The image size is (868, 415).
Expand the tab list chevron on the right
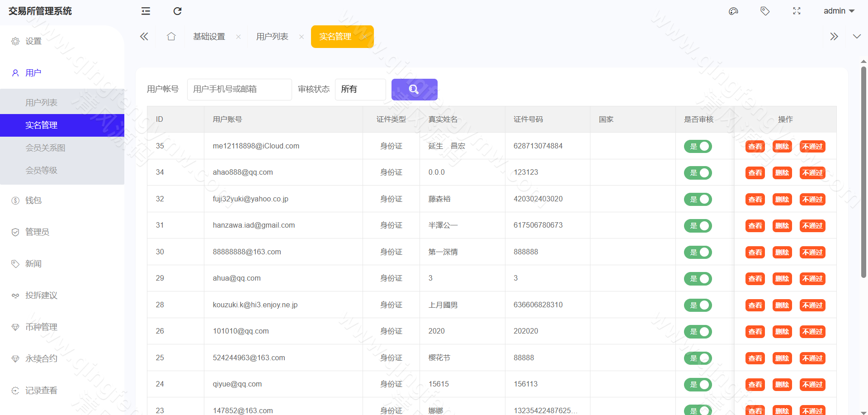click(834, 36)
